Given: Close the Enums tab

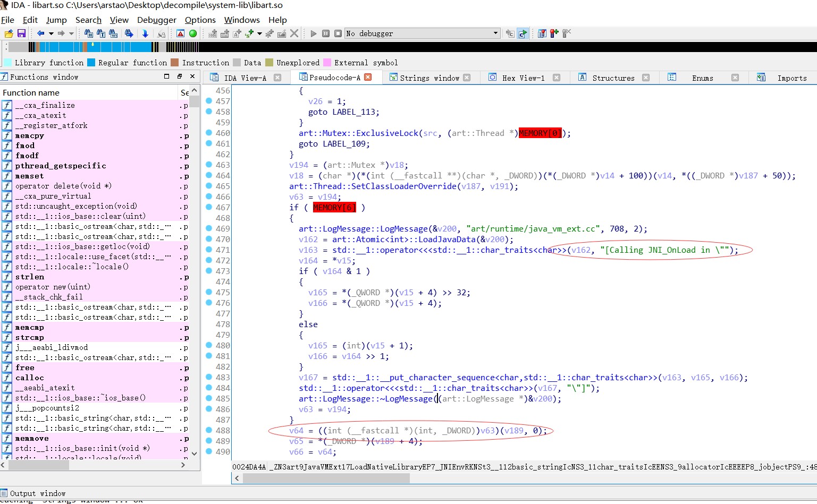Looking at the screenshot, I should (735, 78).
